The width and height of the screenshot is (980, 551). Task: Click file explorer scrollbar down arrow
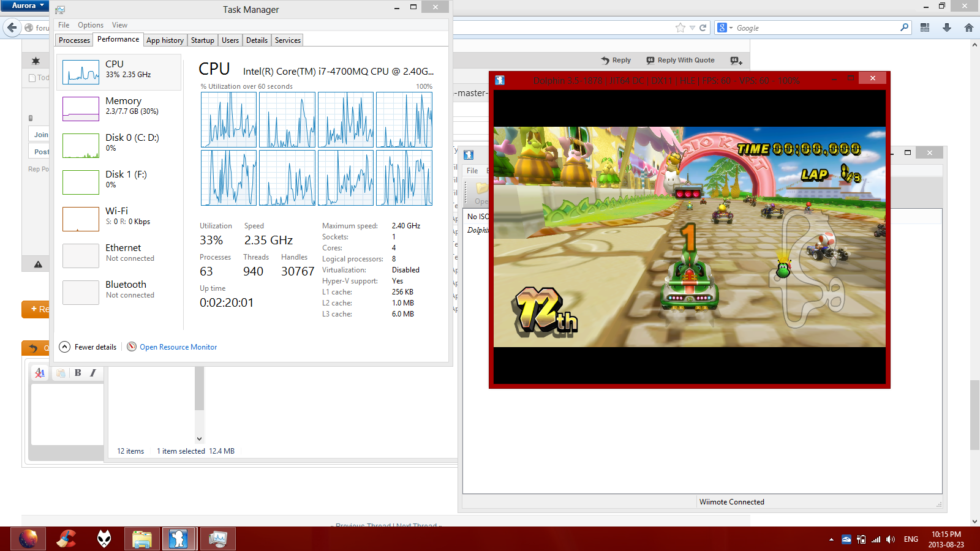(x=199, y=438)
